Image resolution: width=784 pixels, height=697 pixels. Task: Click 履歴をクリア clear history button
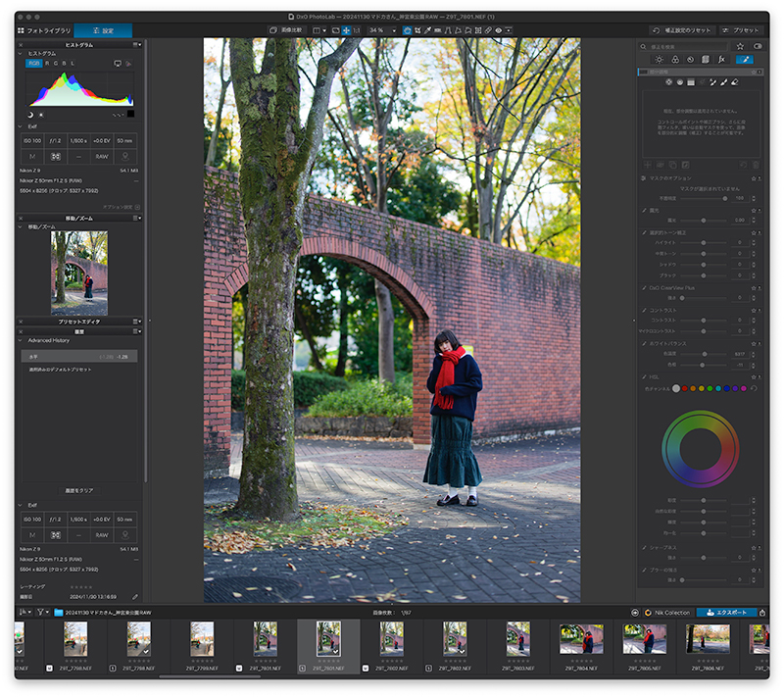pos(79,490)
